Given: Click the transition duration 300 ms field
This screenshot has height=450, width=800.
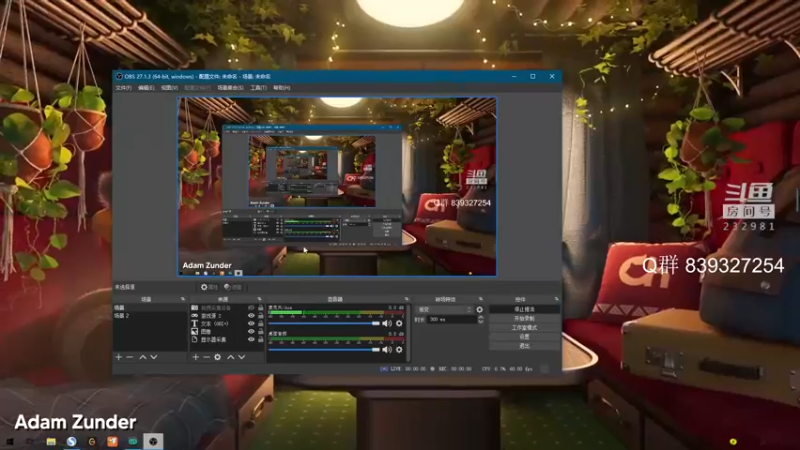Looking at the screenshot, I should [452, 319].
